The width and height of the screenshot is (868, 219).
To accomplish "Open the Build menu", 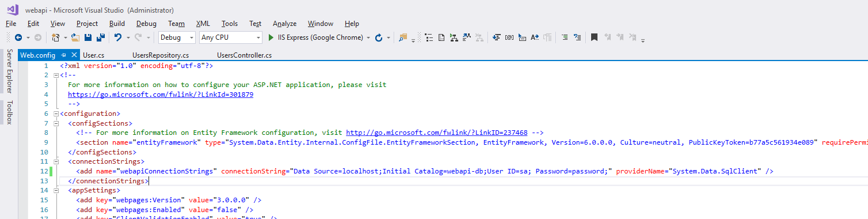I will click(x=117, y=24).
